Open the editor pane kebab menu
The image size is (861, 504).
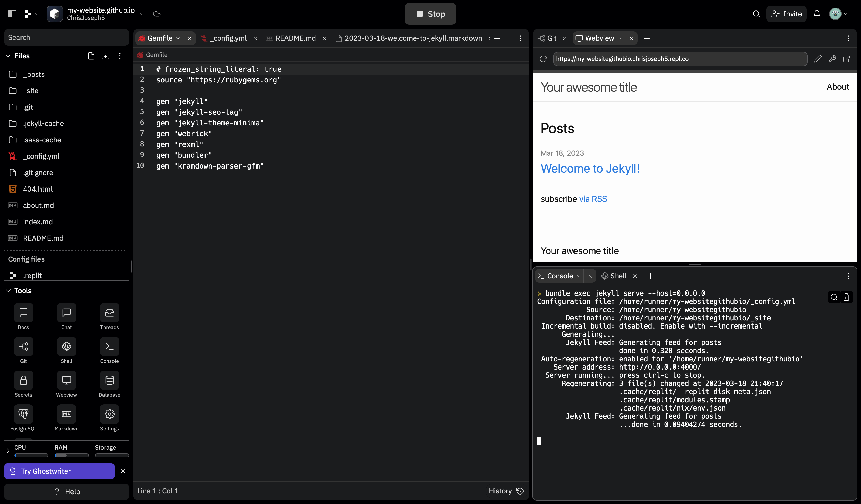pyautogui.click(x=520, y=38)
